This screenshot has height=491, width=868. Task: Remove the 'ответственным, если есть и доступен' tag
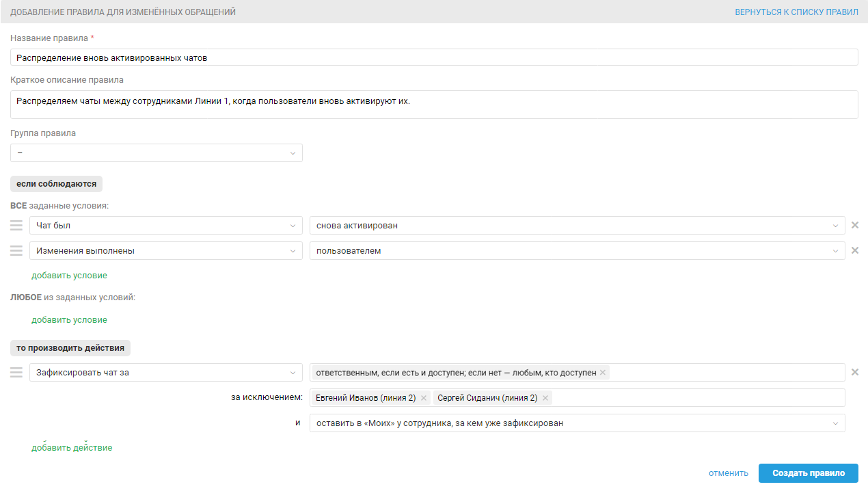pos(603,373)
